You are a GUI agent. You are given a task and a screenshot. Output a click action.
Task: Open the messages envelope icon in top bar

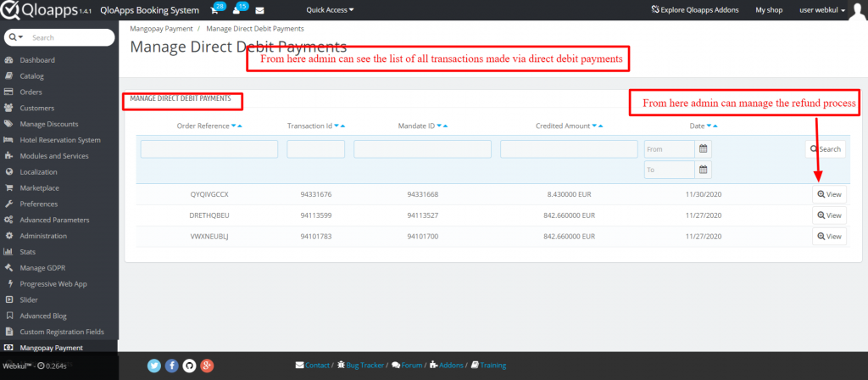(x=259, y=10)
